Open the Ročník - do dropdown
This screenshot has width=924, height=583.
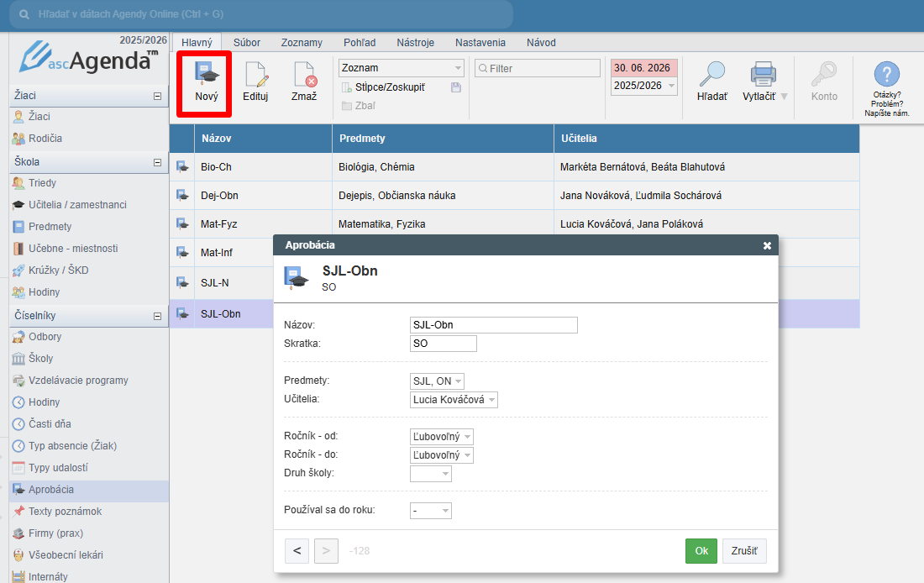[x=441, y=455]
